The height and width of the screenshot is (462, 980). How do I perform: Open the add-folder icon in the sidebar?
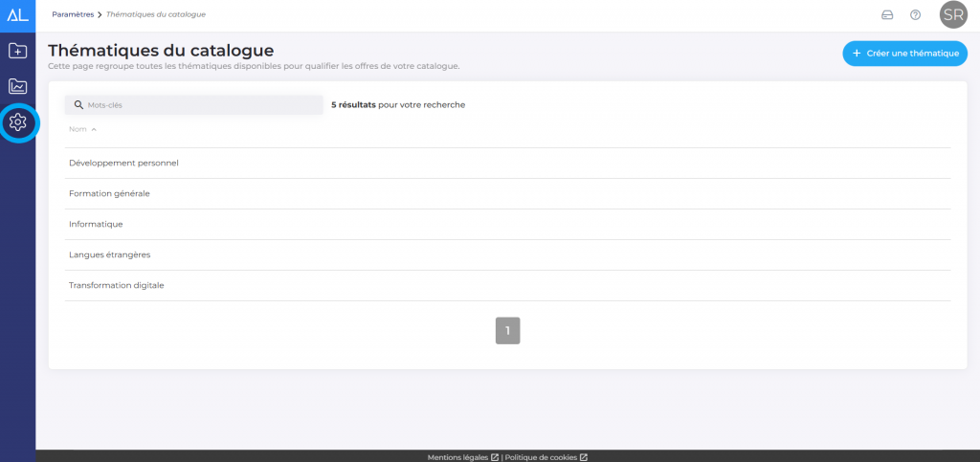click(17, 51)
